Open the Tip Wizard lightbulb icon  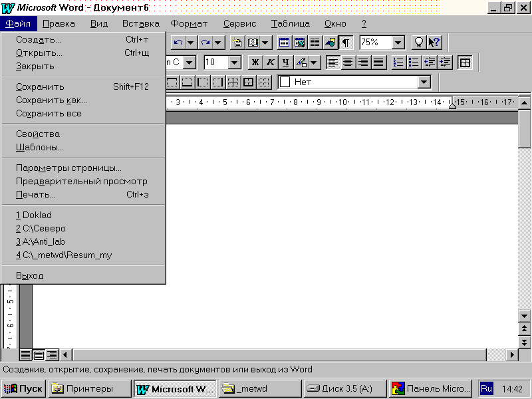(419, 42)
